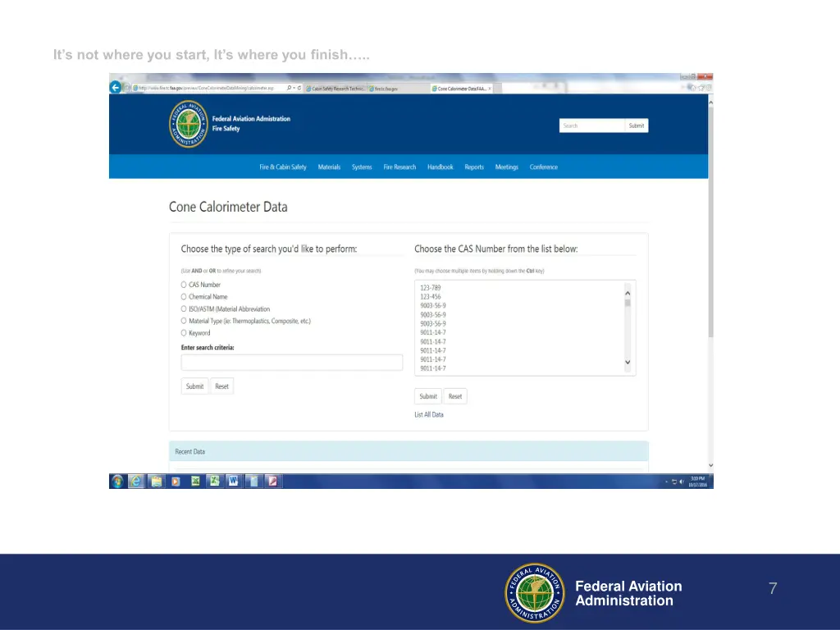The width and height of the screenshot is (840, 630).
Task: Click the CAS list scroll up arrow
Action: tap(628, 293)
